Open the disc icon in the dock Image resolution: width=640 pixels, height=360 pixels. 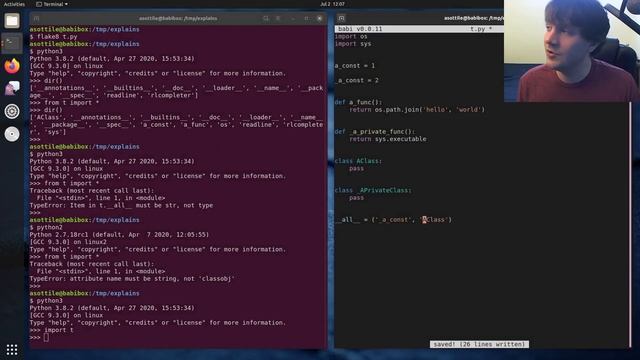(x=12, y=134)
